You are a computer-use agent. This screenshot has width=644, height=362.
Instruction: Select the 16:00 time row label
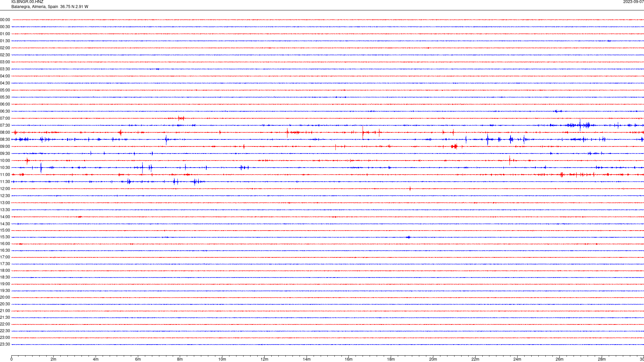click(5, 244)
